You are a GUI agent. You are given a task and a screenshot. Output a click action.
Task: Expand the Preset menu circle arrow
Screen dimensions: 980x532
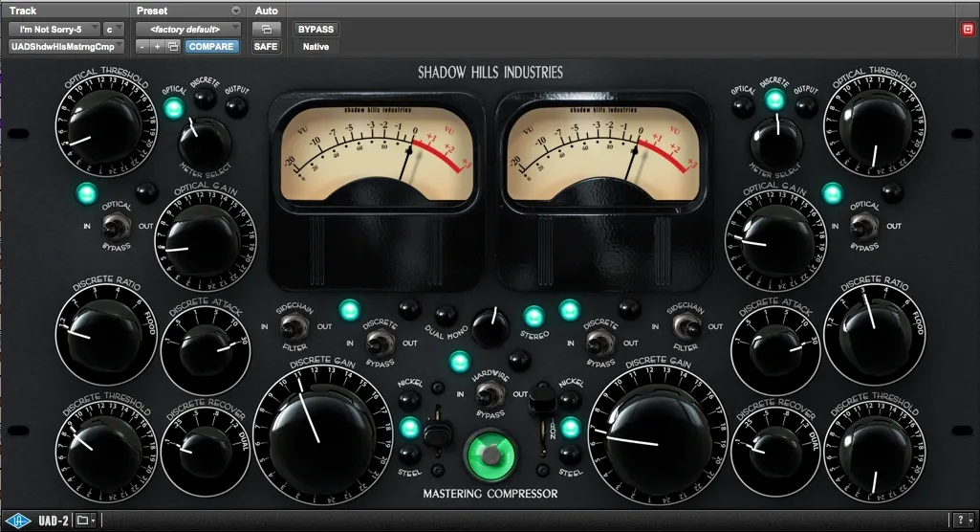click(x=235, y=11)
